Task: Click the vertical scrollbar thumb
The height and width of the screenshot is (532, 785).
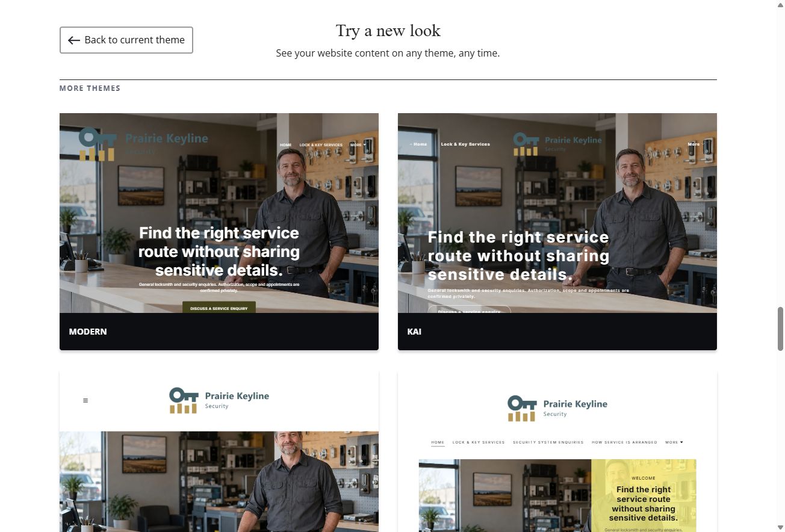Action: pyautogui.click(x=780, y=329)
